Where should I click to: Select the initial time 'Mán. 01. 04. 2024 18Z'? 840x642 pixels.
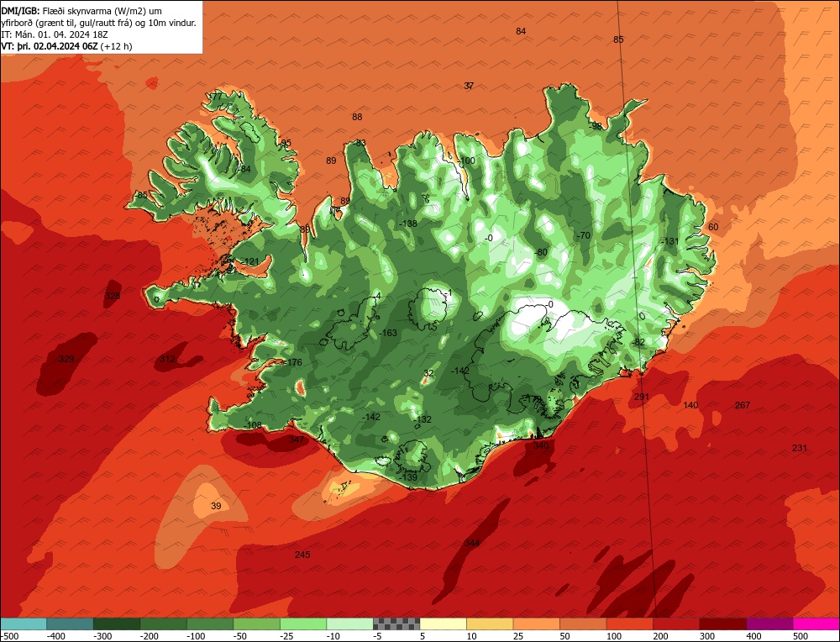point(60,34)
